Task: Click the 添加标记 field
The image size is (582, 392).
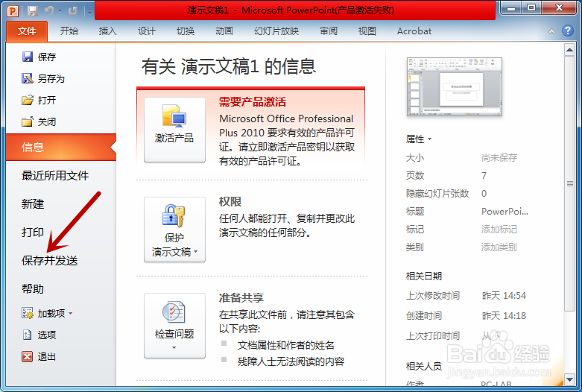Action: tap(499, 230)
